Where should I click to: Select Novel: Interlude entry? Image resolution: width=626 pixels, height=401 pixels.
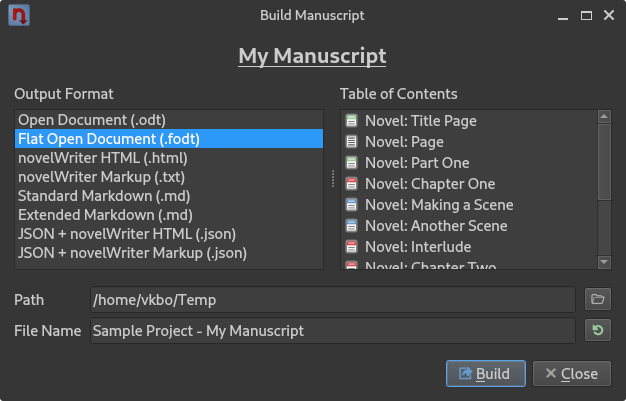tap(469, 246)
